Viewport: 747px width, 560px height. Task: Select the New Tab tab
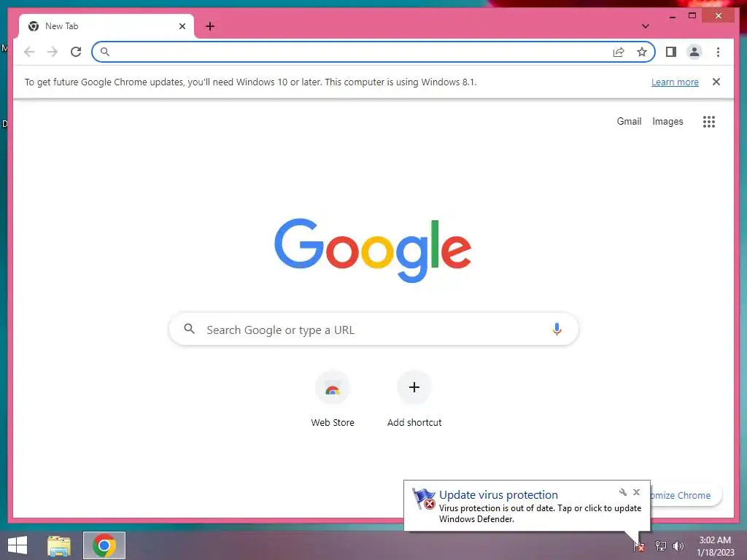point(107,26)
